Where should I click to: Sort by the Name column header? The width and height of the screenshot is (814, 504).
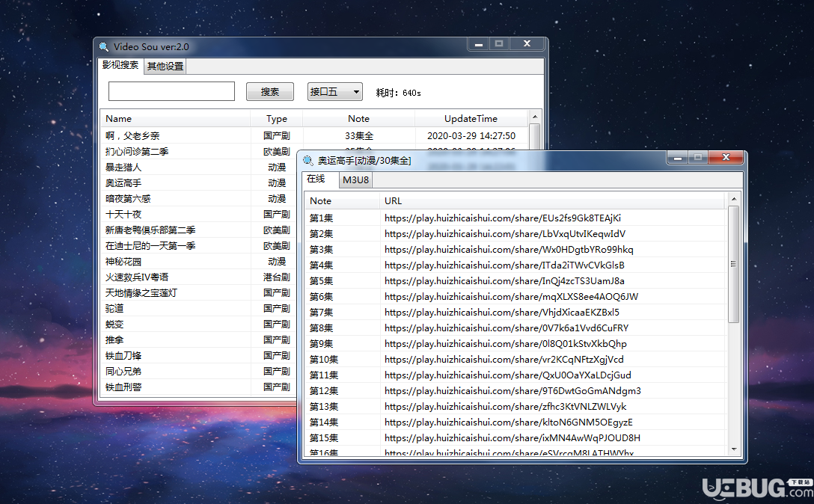(x=175, y=118)
